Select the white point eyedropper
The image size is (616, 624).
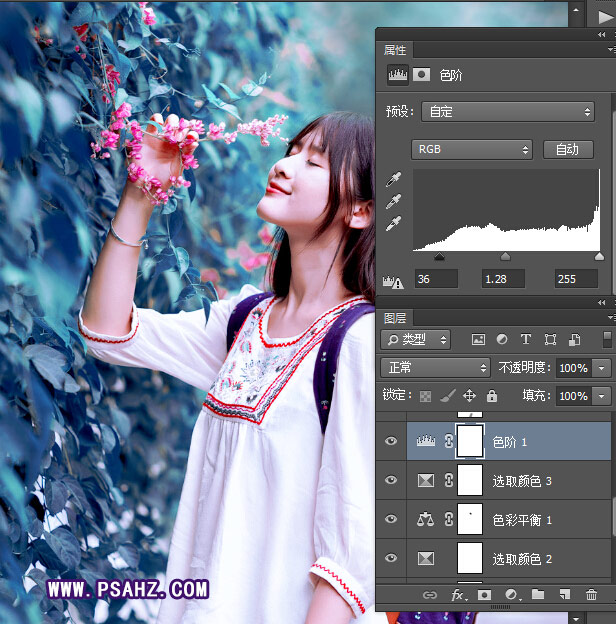click(x=395, y=223)
